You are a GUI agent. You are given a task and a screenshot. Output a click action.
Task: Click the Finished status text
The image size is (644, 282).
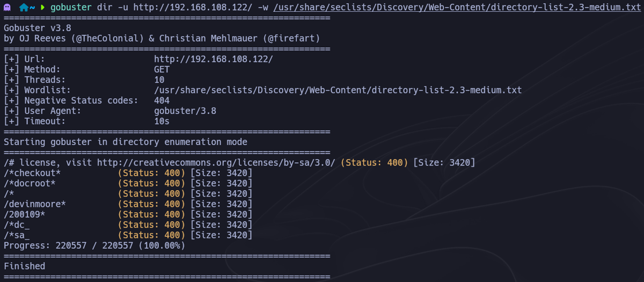[25, 266]
